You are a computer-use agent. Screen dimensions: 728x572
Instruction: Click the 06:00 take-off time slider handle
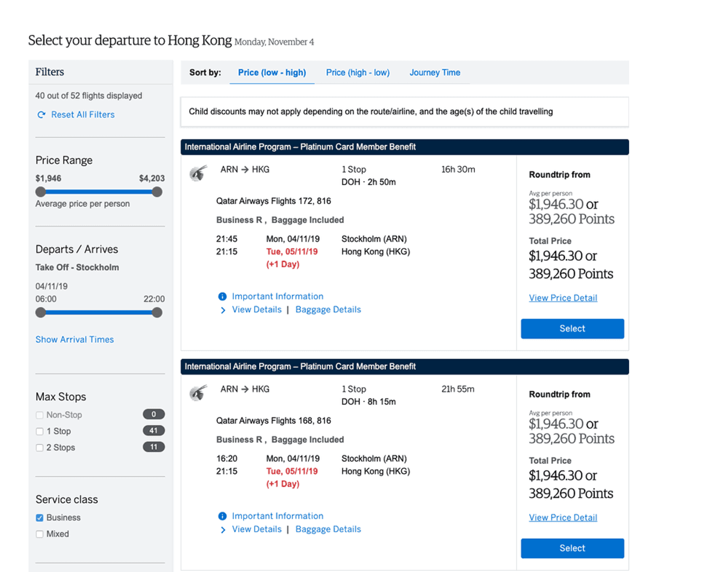pyautogui.click(x=41, y=313)
